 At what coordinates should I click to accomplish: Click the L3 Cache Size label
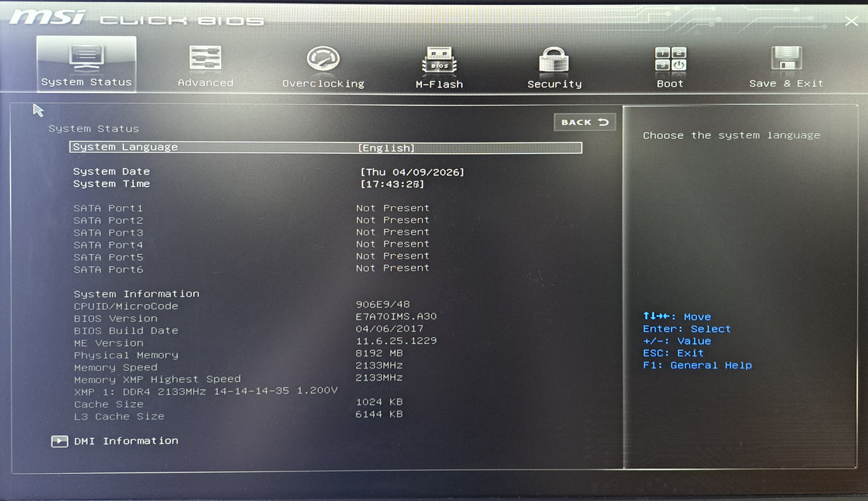click(x=119, y=417)
